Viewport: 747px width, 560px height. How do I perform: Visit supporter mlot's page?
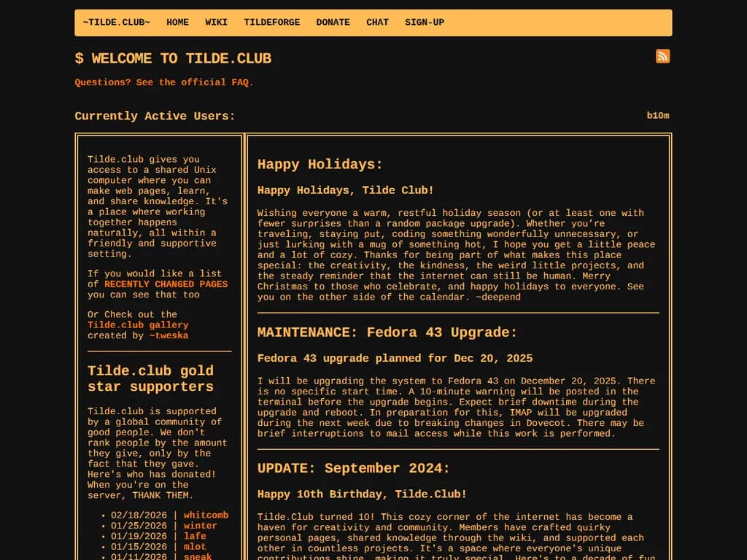point(195,546)
